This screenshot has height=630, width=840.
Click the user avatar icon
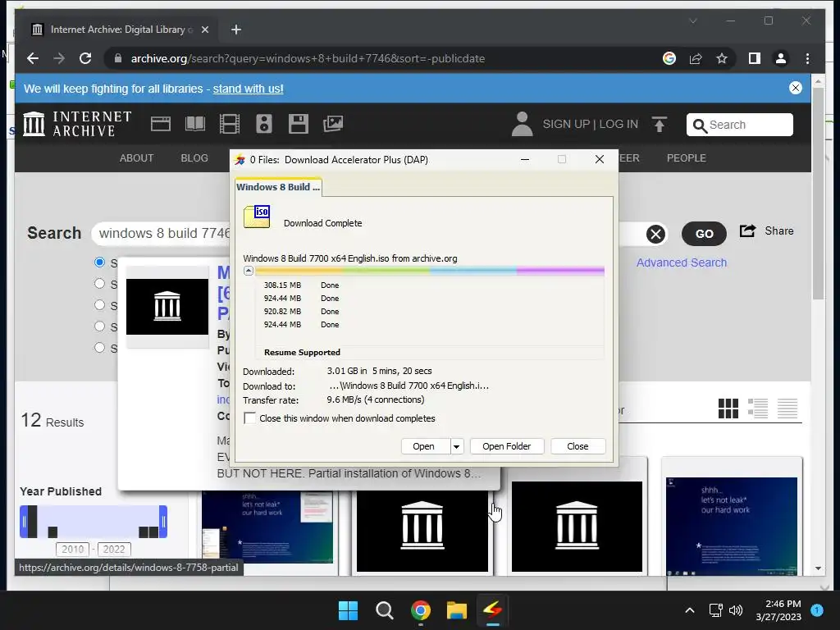pyautogui.click(x=522, y=124)
